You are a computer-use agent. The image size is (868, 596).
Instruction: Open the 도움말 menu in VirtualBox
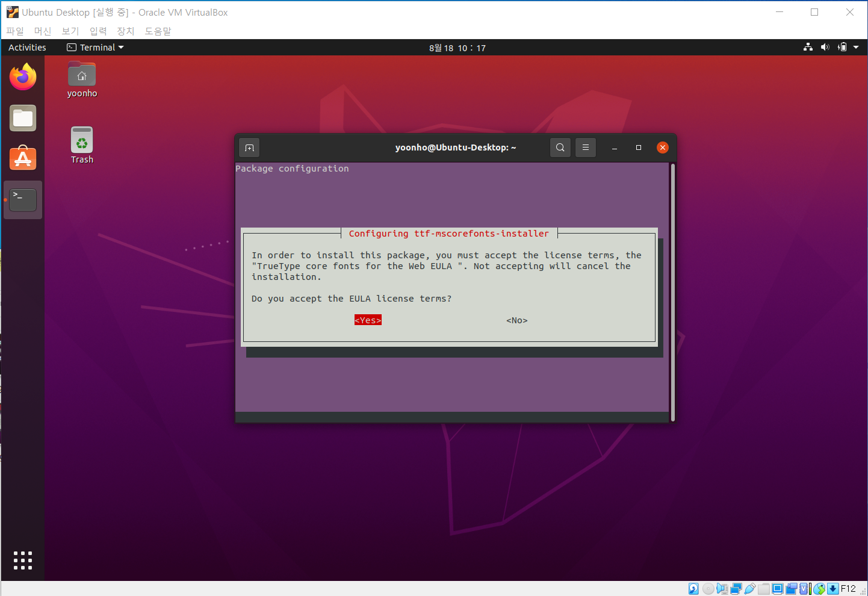(158, 31)
